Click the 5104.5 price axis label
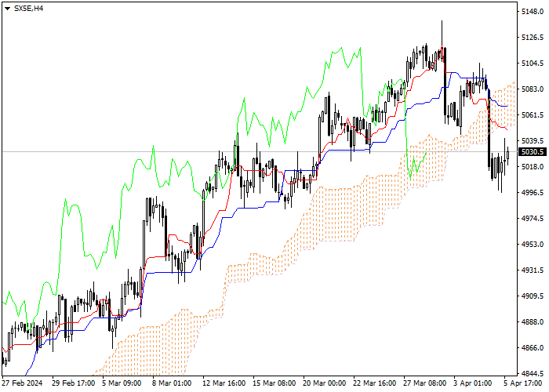The width and height of the screenshot is (549, 392). 533,64
